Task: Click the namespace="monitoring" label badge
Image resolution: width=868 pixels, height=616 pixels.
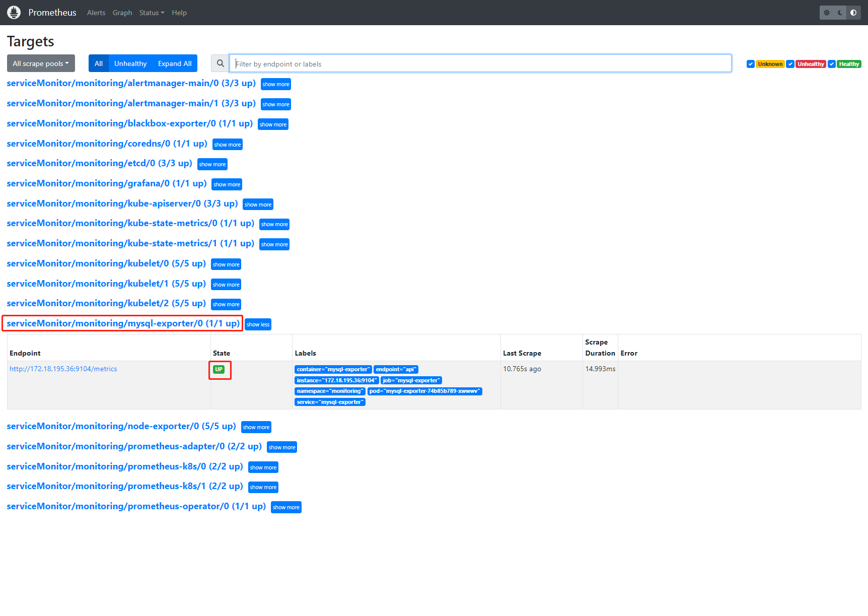Action: [330, 391]
